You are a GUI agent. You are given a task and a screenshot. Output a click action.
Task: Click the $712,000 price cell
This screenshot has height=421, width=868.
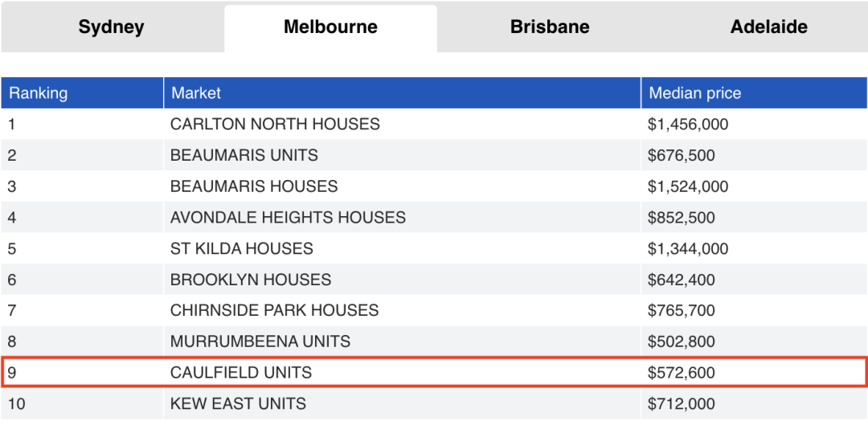coord(682,403)
